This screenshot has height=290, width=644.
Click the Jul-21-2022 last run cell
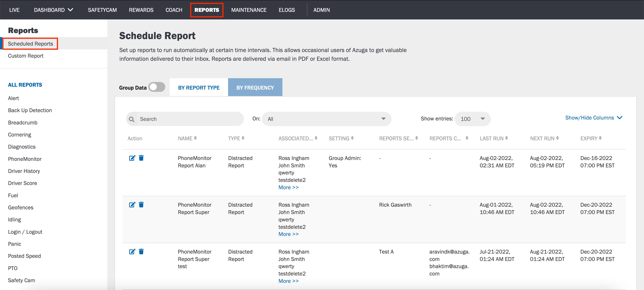[497, 255]
